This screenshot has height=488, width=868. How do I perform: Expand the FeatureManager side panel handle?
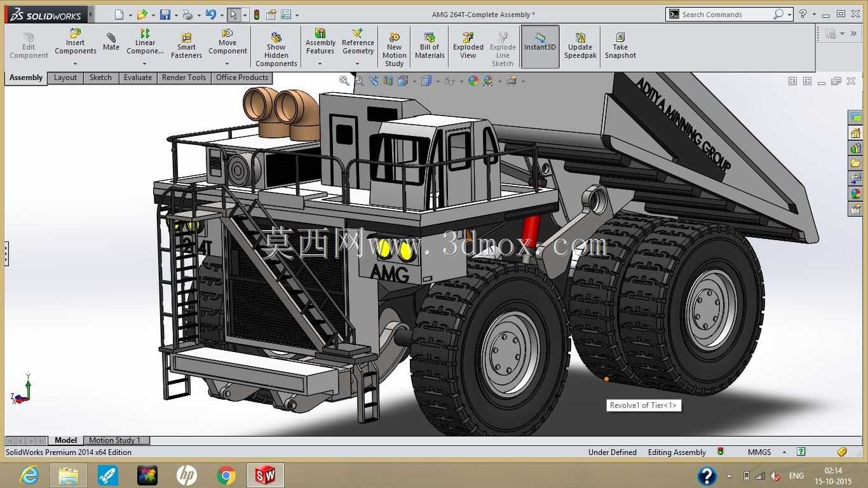6,253
